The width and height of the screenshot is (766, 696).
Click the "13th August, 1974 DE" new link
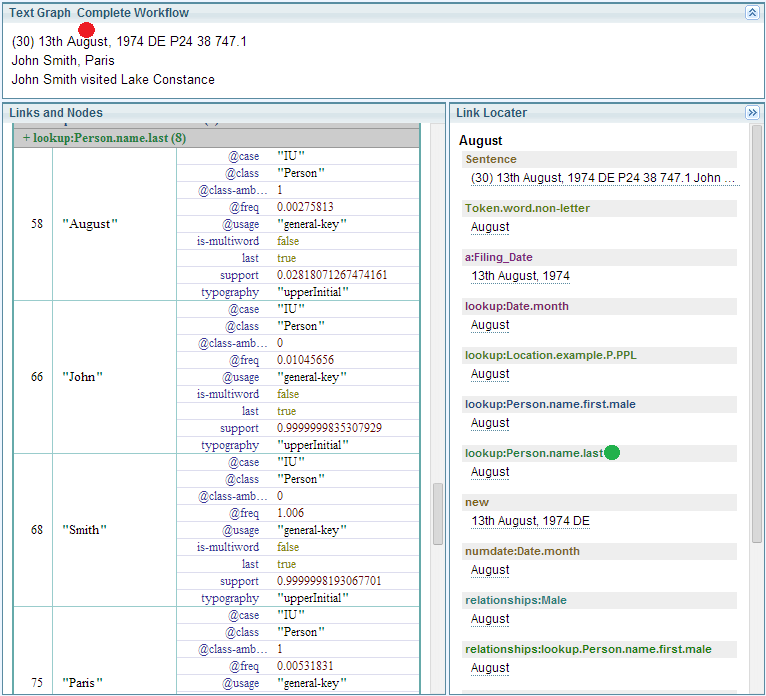pyautogui.click(x=530, y=521)
